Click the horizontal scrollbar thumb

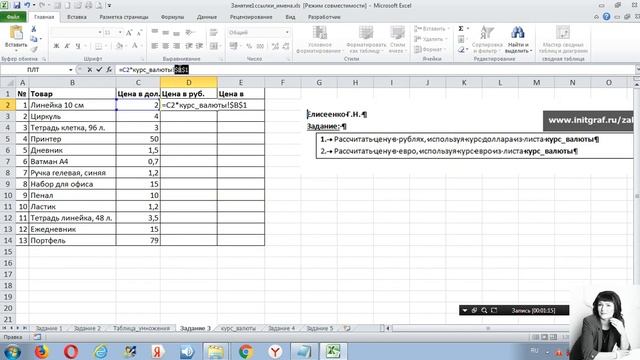click(488, 328)
